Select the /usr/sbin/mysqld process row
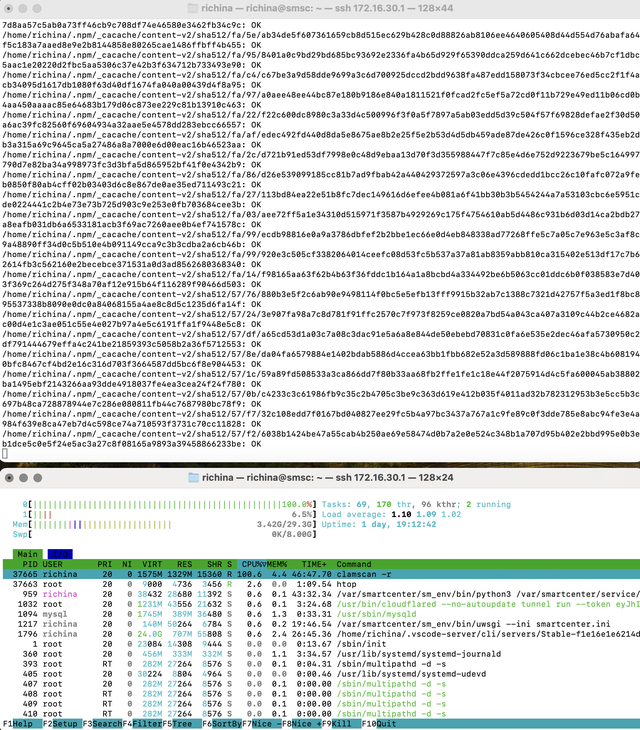Screen dimensions: 640x730 click(x=320, y=615)
